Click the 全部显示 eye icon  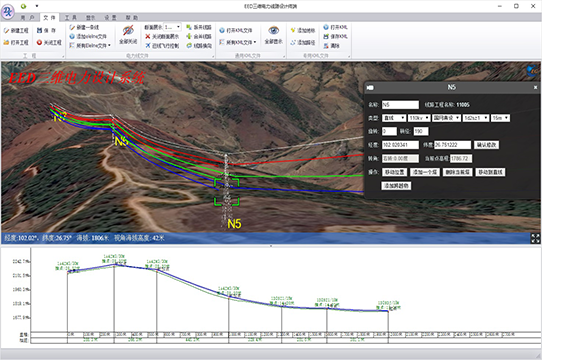pos(274,30)
